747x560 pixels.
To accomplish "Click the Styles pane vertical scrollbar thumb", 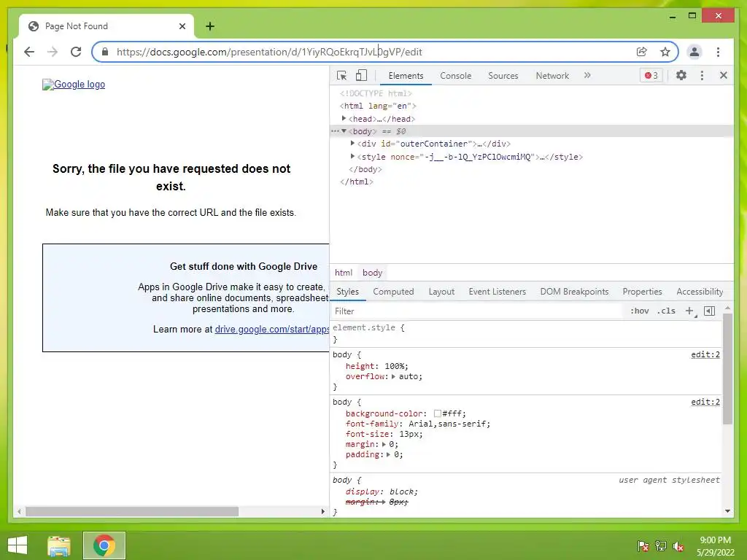I will (x=727, y=368).
